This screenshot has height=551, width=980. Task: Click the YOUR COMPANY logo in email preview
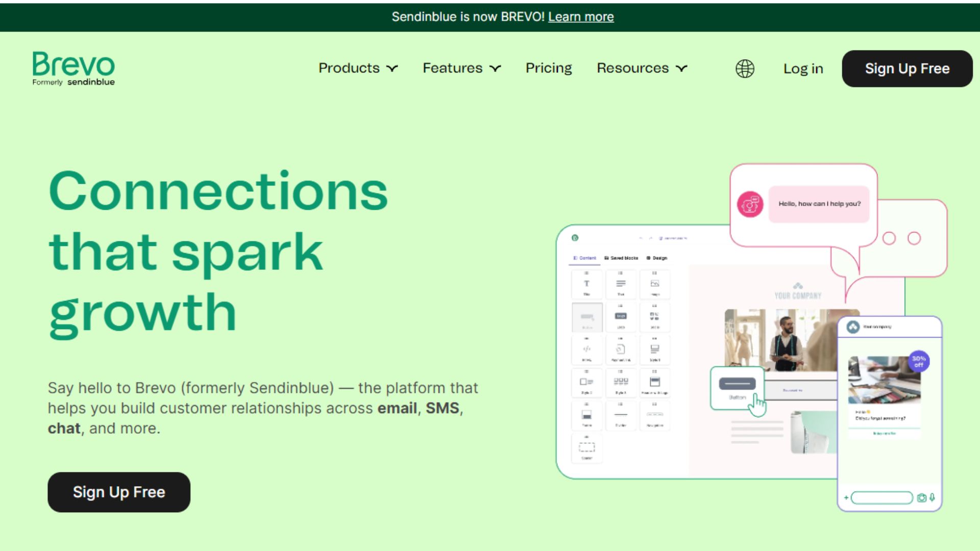click(x=798, y=291)
